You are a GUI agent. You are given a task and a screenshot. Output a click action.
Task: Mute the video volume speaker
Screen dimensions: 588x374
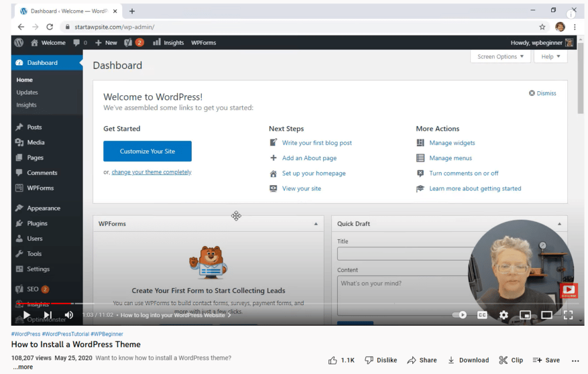pyautogui.click(x=69, y=315)
